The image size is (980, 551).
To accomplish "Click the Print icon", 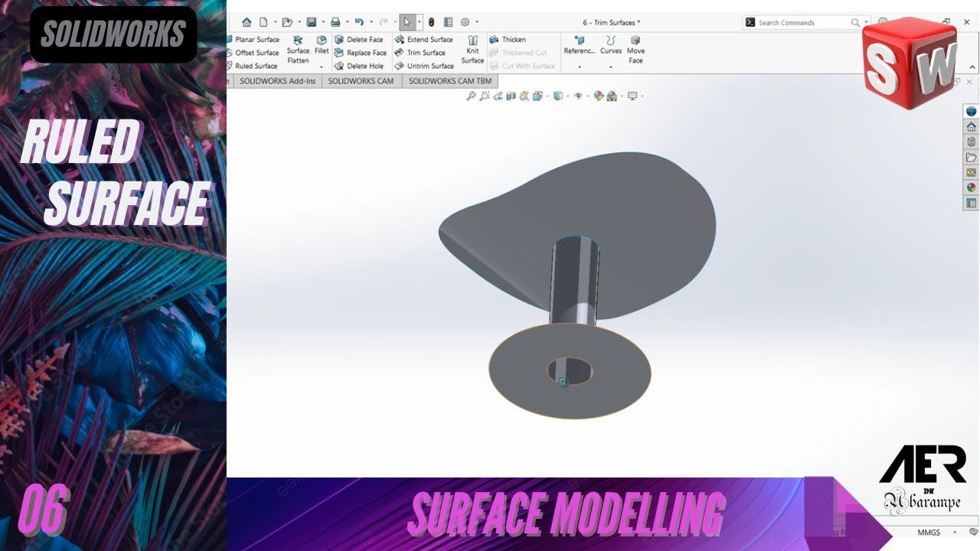I will (335, 22).
